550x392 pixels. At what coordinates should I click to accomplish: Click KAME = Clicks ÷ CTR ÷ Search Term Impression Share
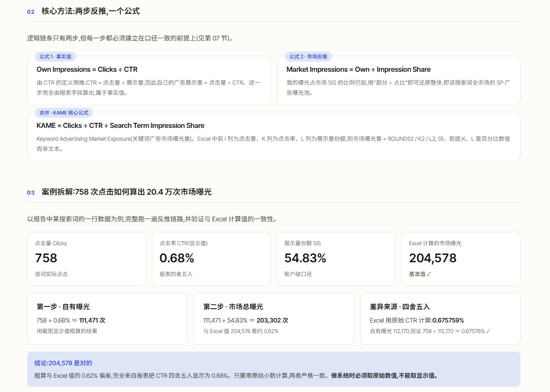coord(120,126)
